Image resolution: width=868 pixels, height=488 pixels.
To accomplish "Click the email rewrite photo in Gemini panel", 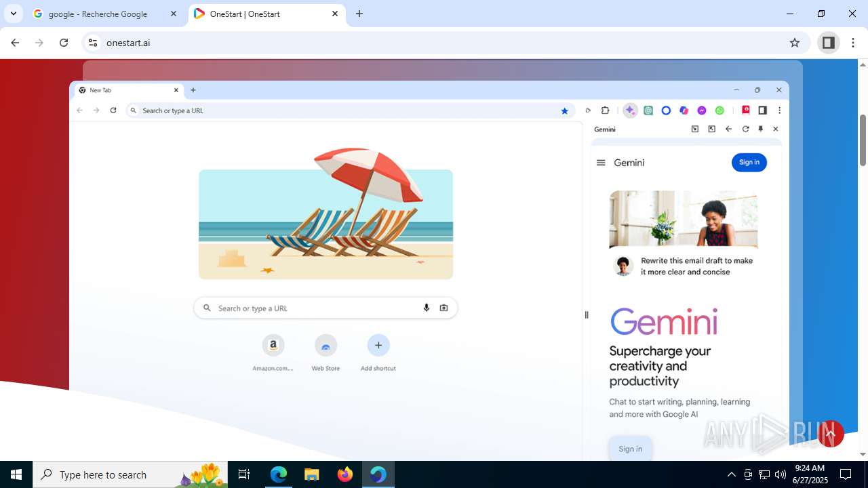I will point(683,219).
